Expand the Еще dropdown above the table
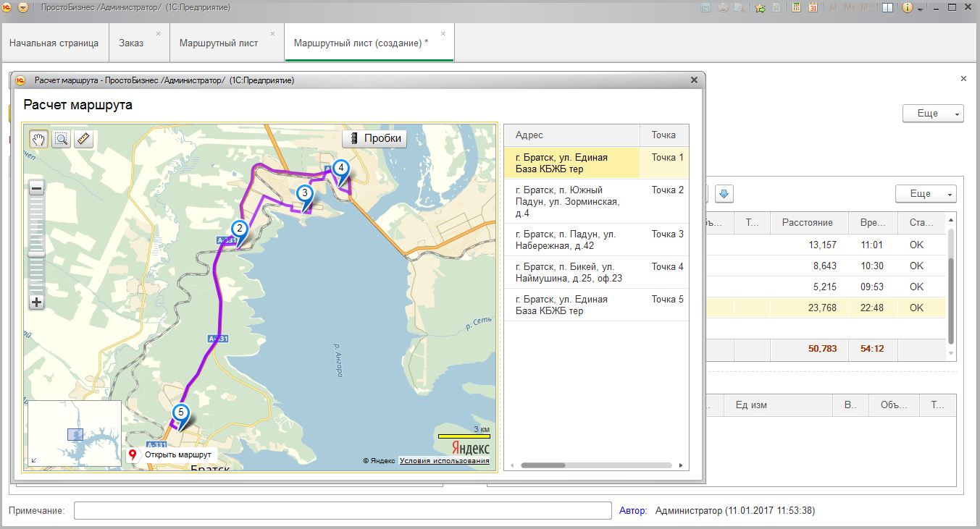The width and height of the screenshot is (980, 529). pyautogui.click(x=925, y=194)
